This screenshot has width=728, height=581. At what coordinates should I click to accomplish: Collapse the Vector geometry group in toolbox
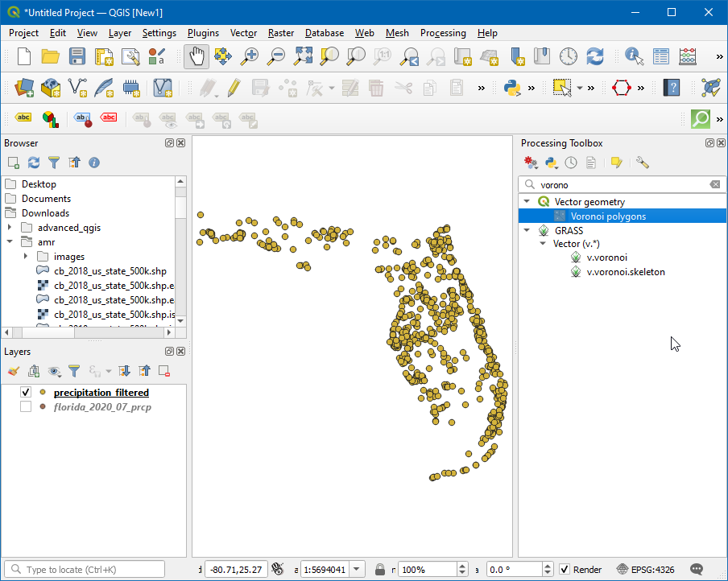[527, 202]
